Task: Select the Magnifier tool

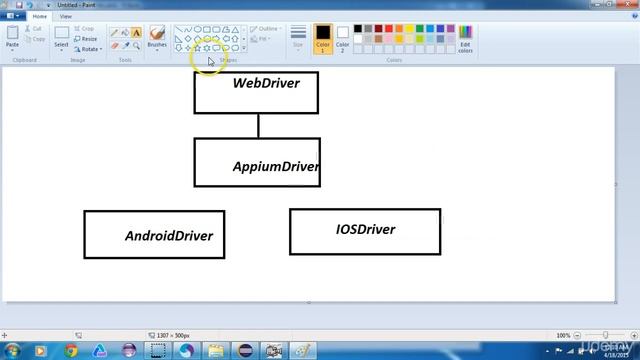Action: pyautogui.click(x=136, y=46)
